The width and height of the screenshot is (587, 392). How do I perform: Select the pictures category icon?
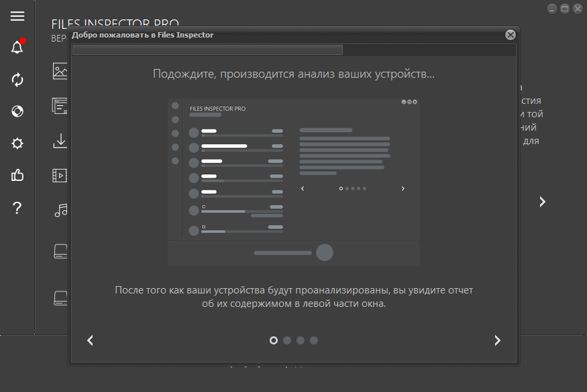tap(60, 71)
